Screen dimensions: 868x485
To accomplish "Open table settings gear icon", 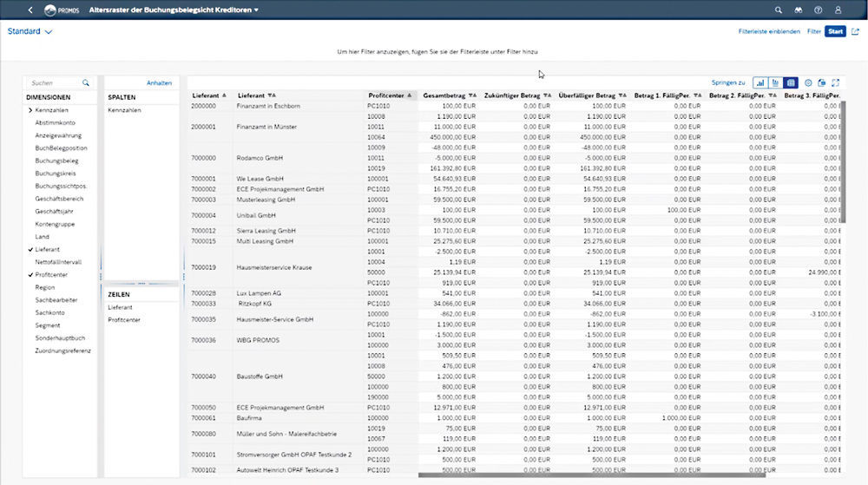I will point(808,82).
